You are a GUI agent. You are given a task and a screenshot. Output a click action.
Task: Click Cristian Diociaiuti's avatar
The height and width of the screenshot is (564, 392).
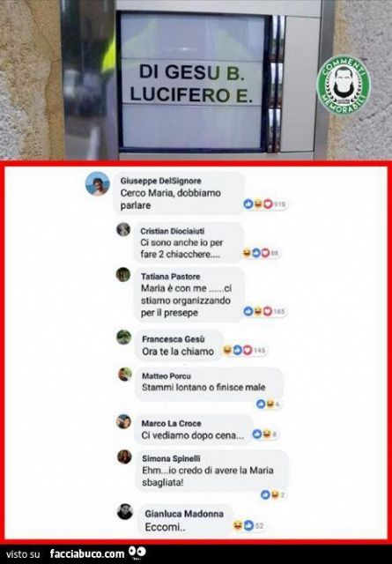[x=123, y=229]
